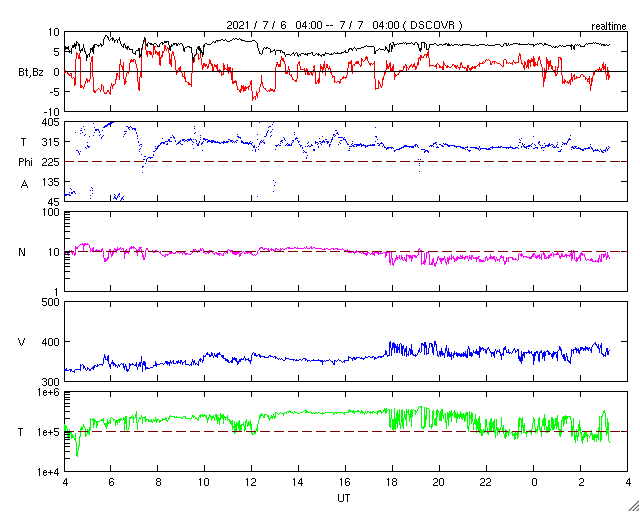This screenshot has height=512, width=640.
Task: Click the plot title date range text
Action: (344, 25)
